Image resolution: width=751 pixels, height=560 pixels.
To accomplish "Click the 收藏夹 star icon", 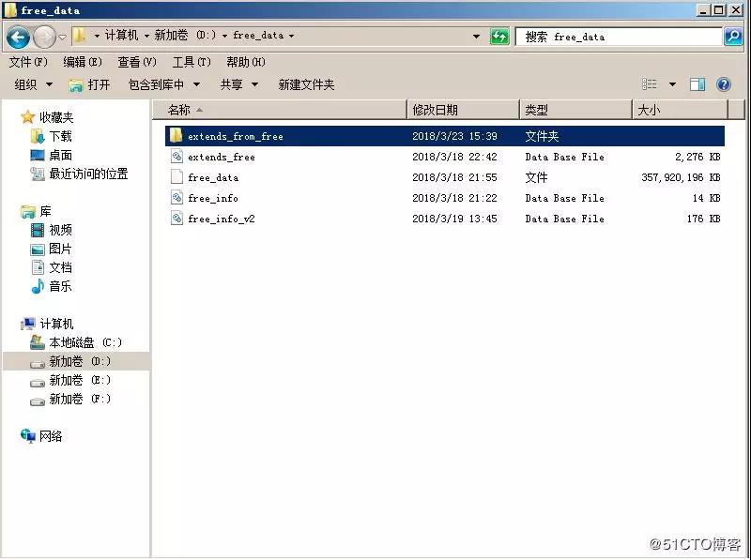I will (x=28, y=117).
